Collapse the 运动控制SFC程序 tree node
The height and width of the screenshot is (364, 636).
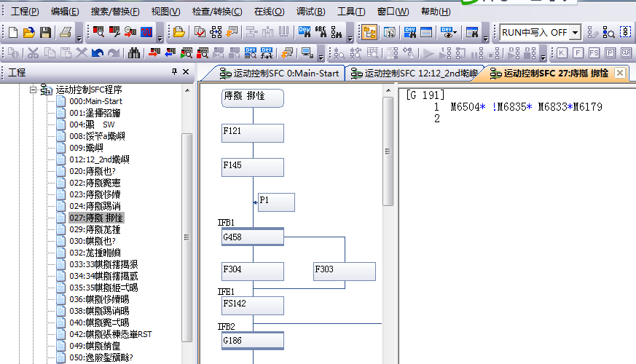(33, 90)
